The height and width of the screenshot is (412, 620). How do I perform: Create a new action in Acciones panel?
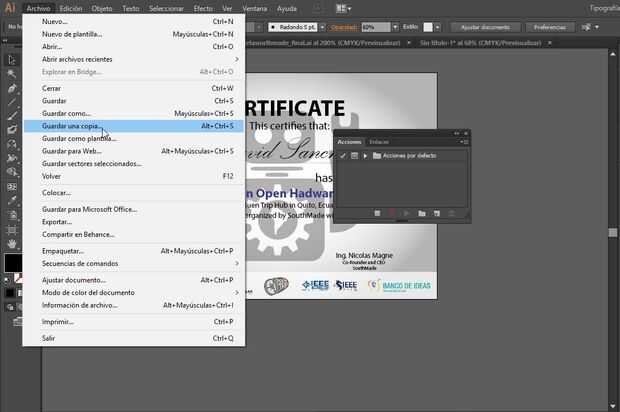437,214
